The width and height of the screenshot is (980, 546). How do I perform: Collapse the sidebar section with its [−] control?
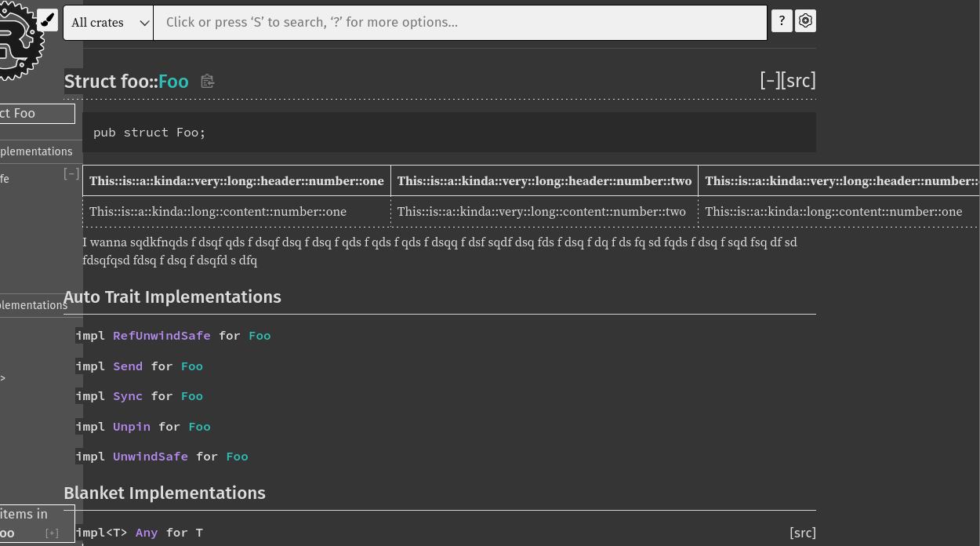pos(71,173)
